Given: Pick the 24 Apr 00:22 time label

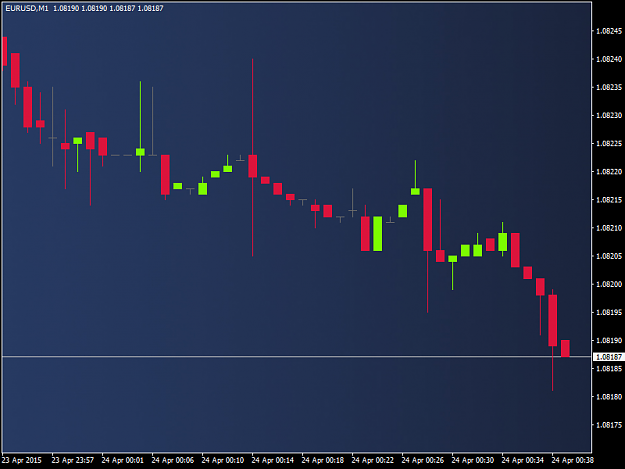Looking at the screenshot, I should click(x=372, y=460).
